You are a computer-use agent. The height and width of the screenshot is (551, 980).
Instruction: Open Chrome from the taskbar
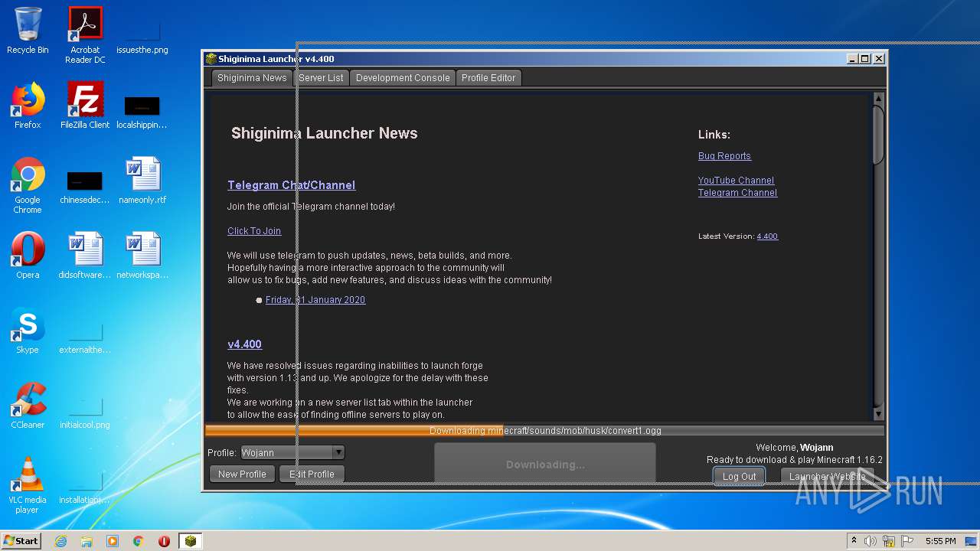tap(139, 541)
